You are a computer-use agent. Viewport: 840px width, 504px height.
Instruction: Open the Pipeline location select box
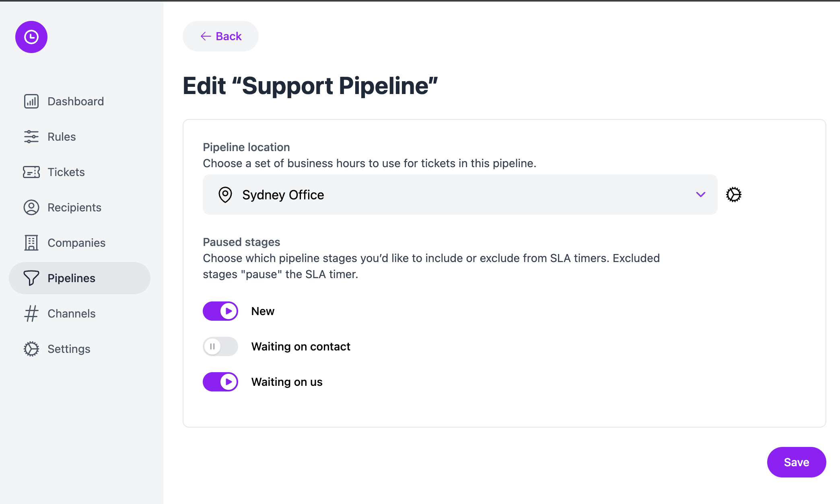point(460,195)
